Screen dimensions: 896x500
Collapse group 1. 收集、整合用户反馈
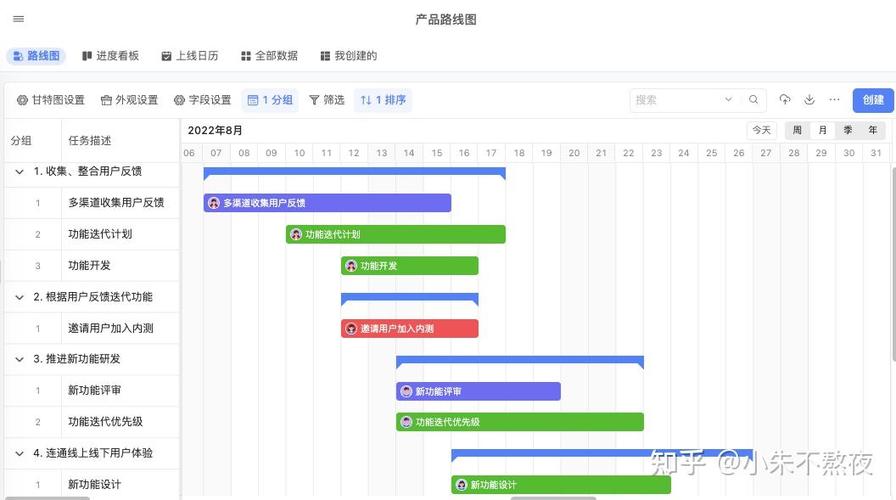[19, 171]
